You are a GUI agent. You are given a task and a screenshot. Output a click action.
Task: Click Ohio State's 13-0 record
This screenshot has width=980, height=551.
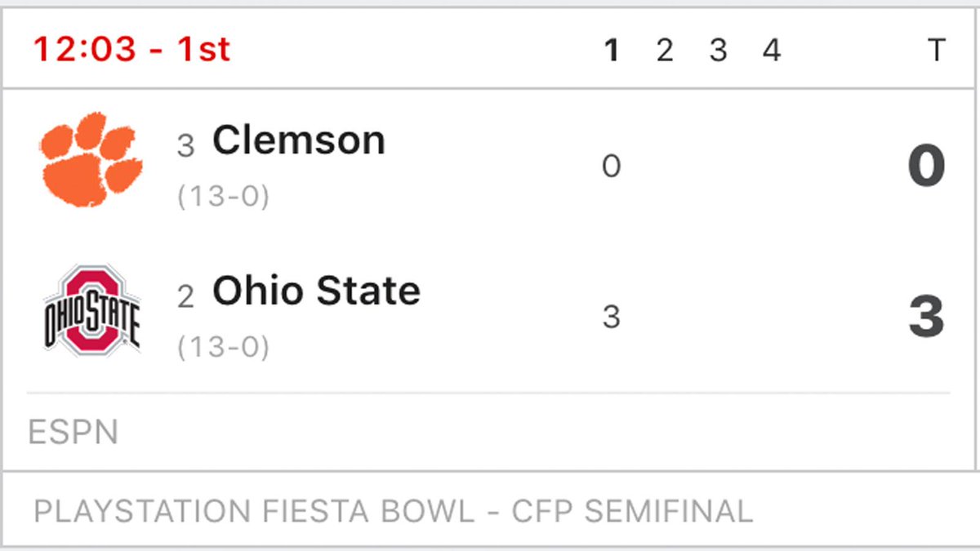pyautogui.click(x=224, y=348)
